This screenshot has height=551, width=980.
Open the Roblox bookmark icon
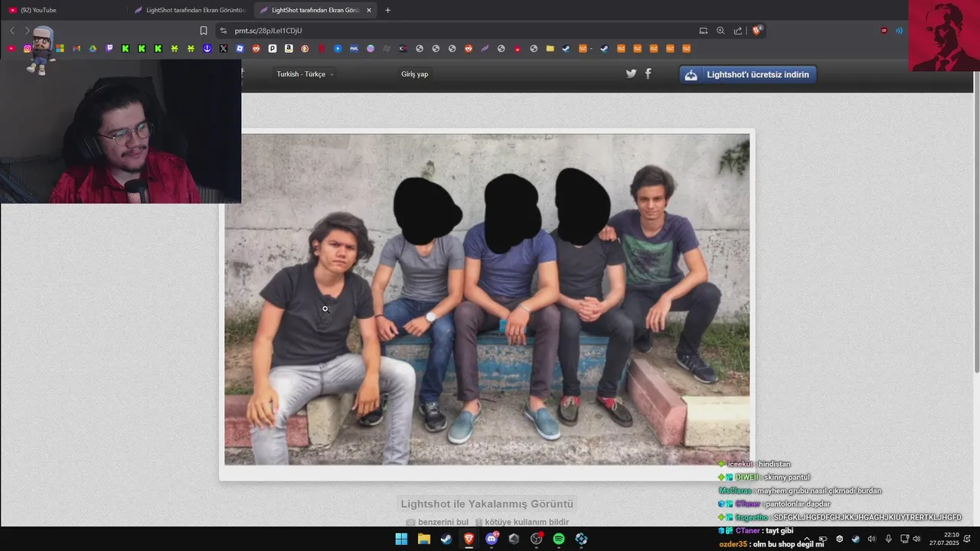[x=240, y=48]
